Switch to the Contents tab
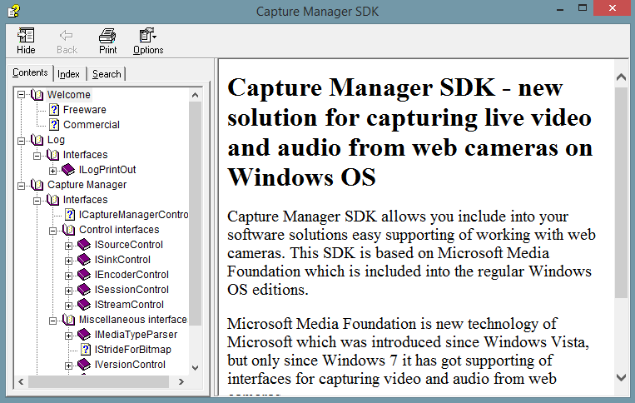 coord(30,72)
